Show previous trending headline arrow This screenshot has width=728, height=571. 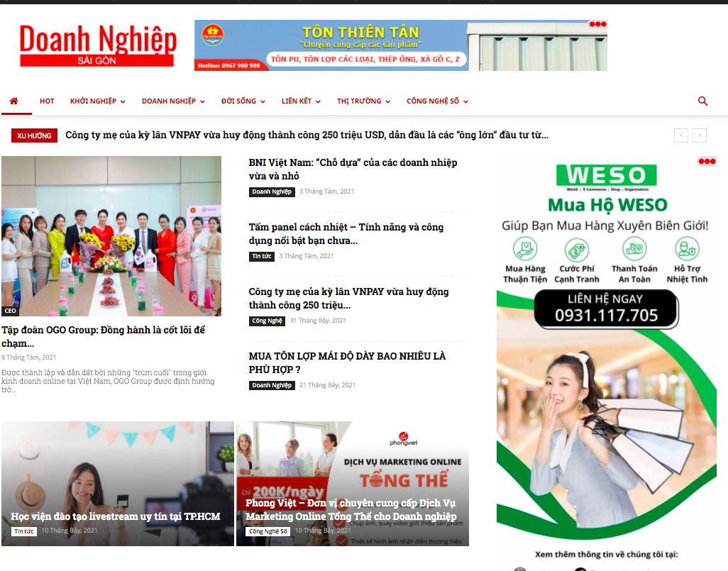click(x=681, y=135)
